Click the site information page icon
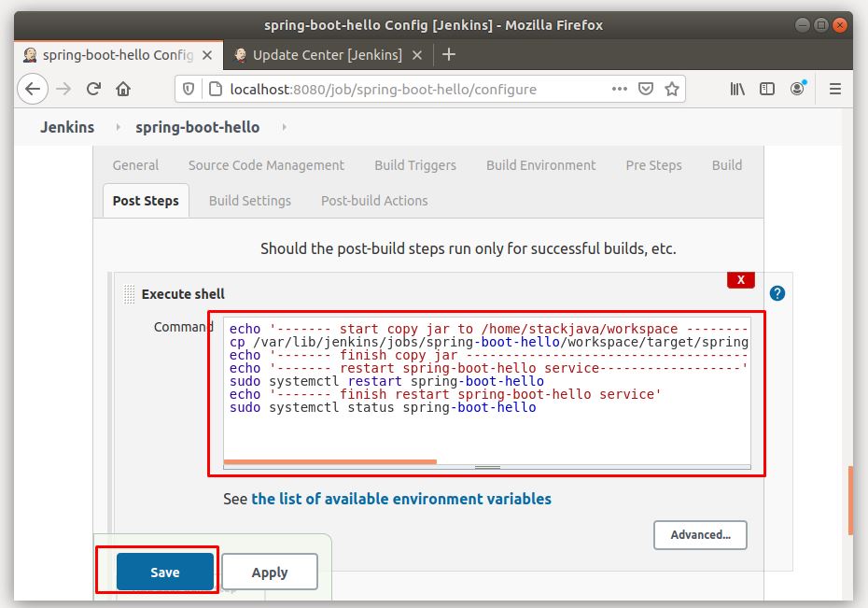This screenshot has width=868, height=608. point(216,89)
